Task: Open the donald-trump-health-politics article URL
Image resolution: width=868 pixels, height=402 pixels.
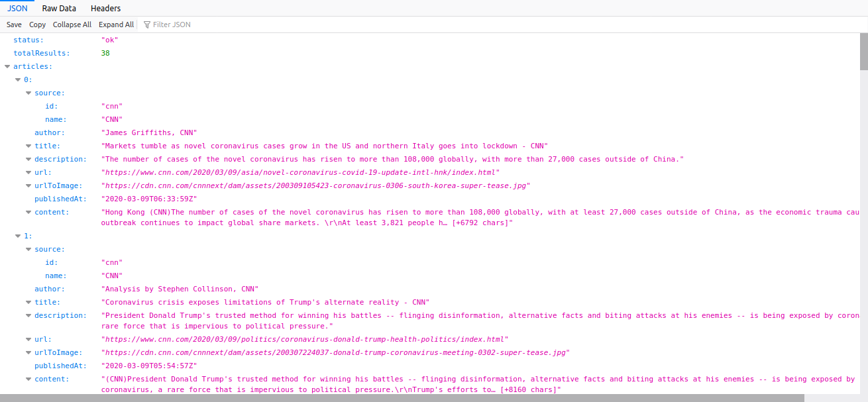Action: 305,339
